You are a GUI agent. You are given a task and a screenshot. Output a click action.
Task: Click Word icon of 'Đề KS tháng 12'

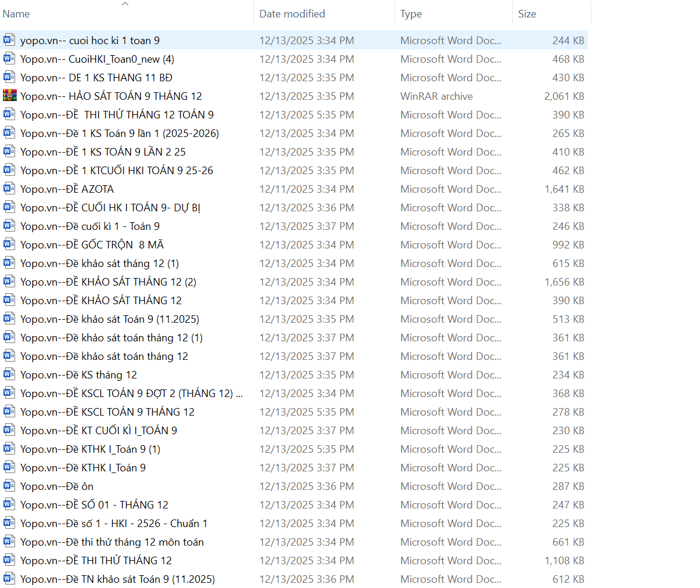pos(9,374)
